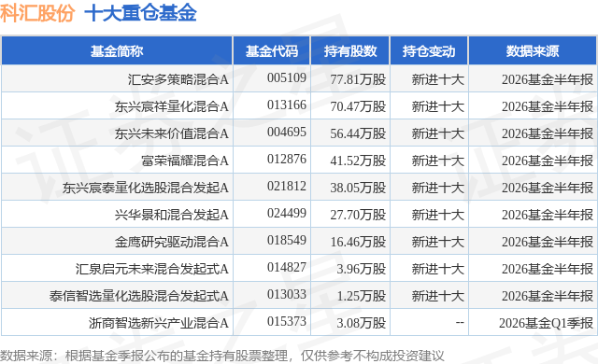Select fund code 015373
Viewport: 598px width, 364px height.
tap(287, 321)
